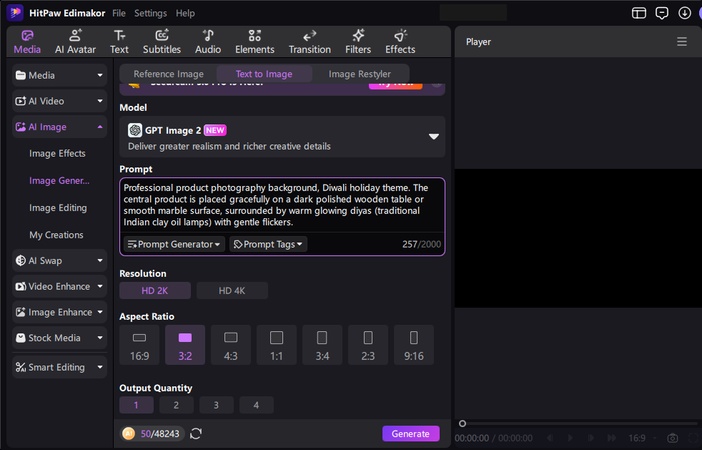Viewport: 702px width, 450px height.
Task: Open the layout switcher icon in title bar
Action: tap(639, 13)
